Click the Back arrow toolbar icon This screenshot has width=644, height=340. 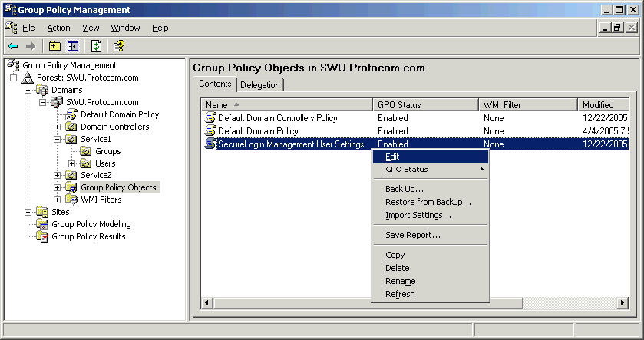(x=13, y=46)
